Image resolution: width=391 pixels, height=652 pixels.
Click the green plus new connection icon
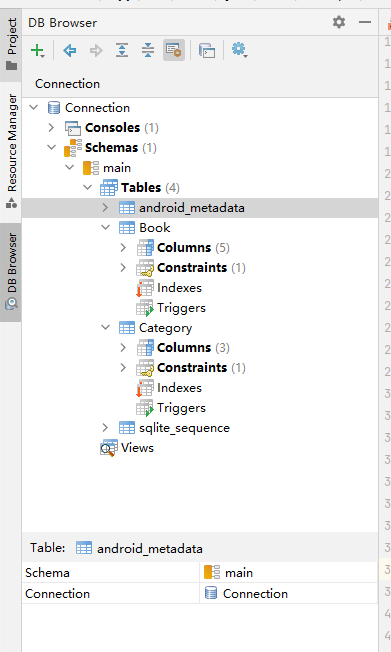coord(37,51)
